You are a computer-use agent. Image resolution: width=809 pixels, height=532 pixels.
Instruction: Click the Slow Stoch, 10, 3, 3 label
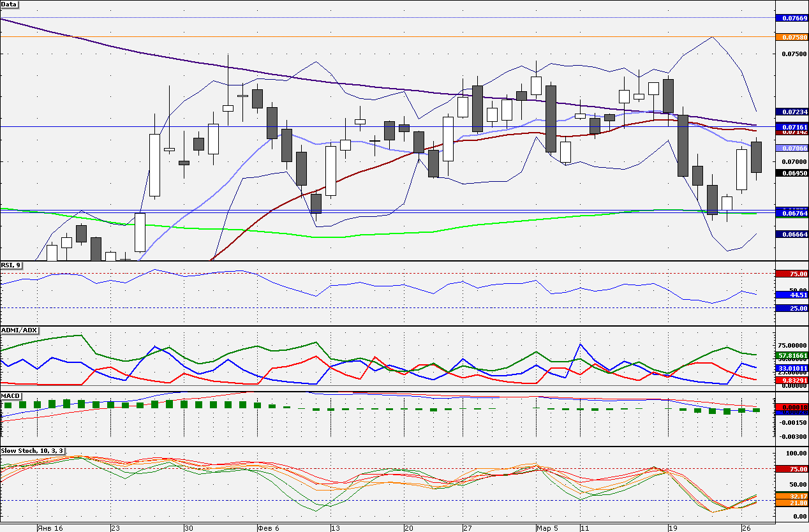[x=31, y=450]
